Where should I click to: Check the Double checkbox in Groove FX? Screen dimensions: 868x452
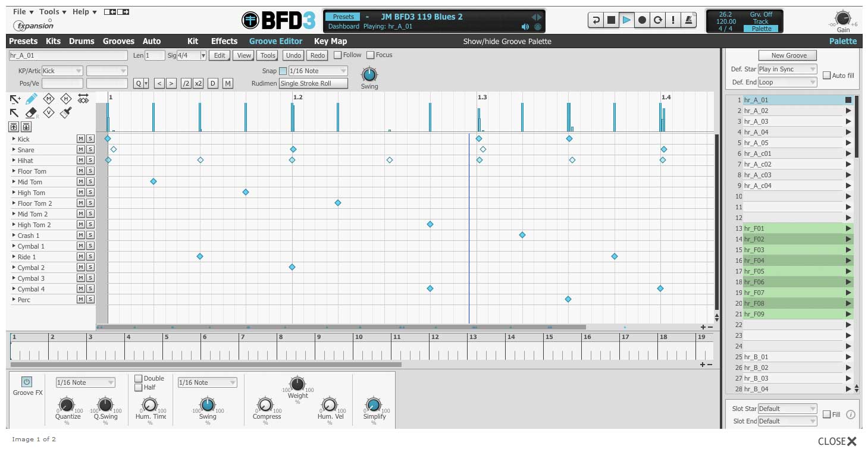(x=139, y=379)
